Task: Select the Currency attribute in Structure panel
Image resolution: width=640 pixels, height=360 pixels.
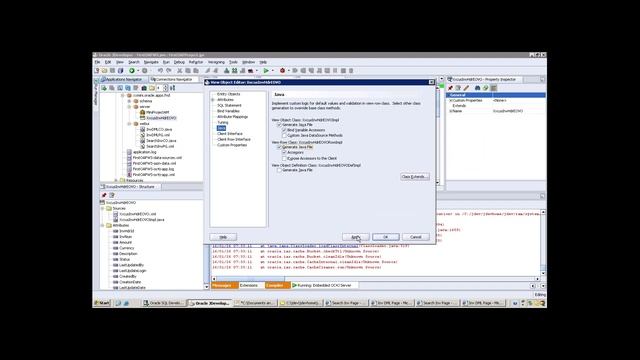Action: pos(127,248)
